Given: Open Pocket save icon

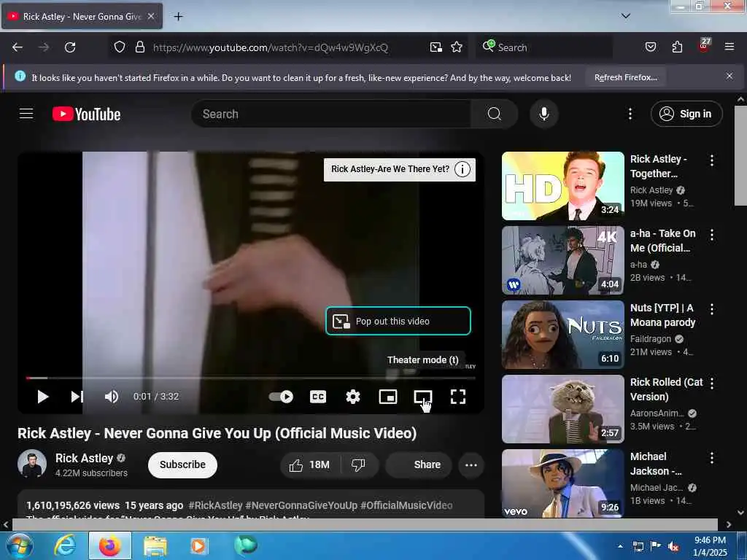Looking at the screenshot, I should pyautogui.click(x=650, y=47).
